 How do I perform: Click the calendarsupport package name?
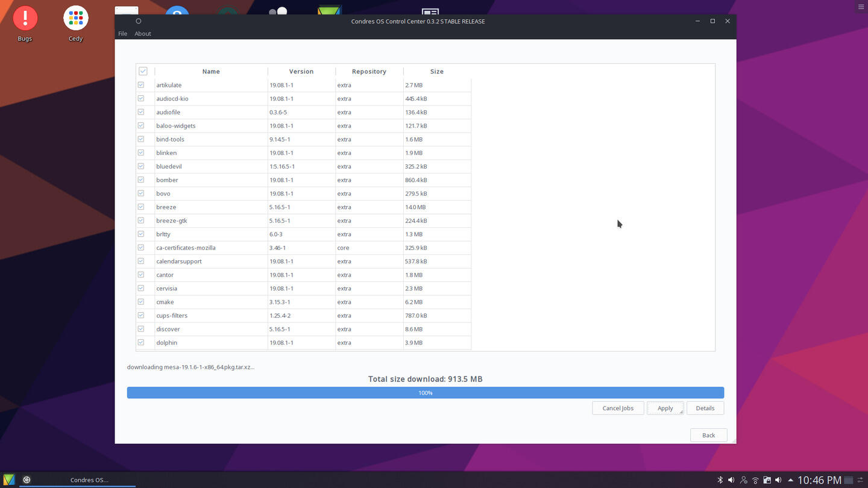(179, 261)
